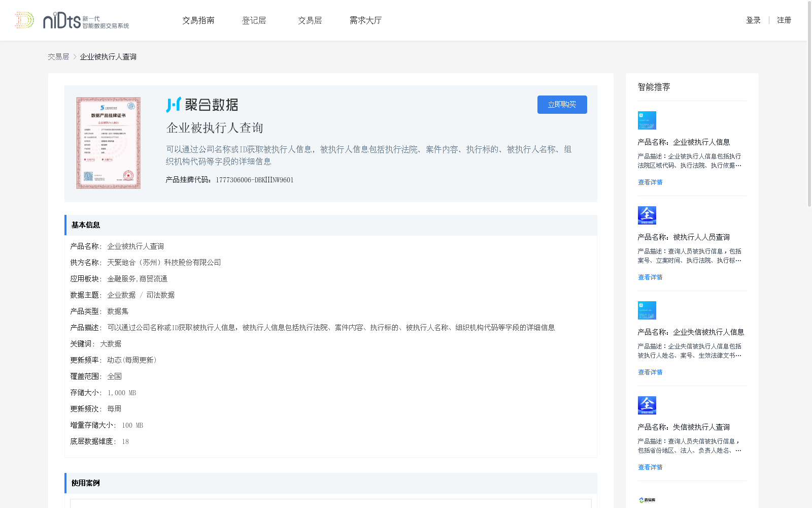Click the 注册 link
The width and height of the screenshot is (812, 508).
[784, 20]
